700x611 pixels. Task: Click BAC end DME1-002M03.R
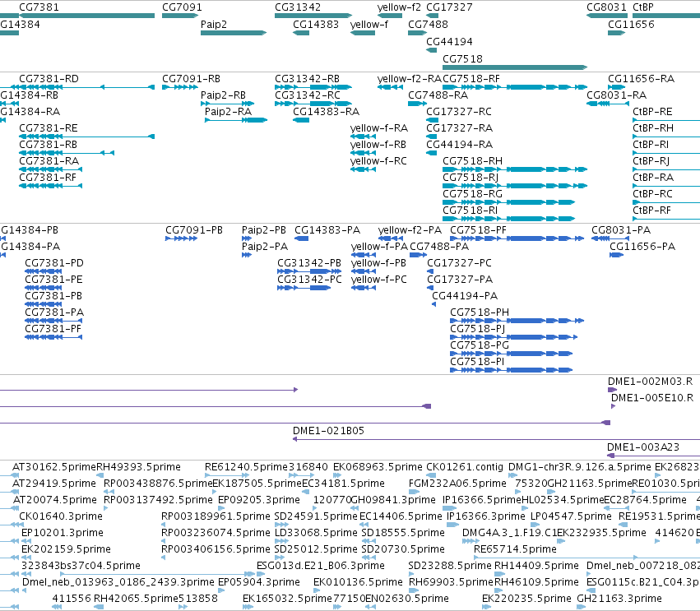coord(613,390)
